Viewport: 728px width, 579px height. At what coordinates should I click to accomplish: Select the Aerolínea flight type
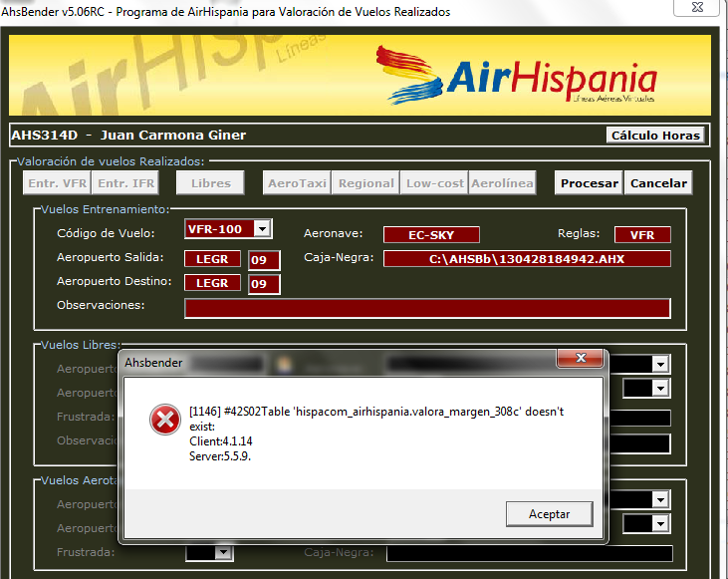502,183
